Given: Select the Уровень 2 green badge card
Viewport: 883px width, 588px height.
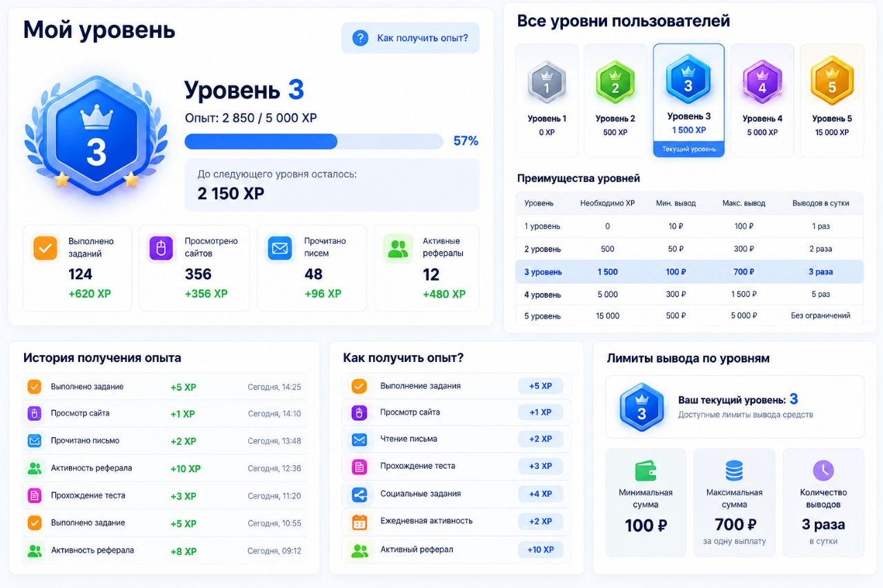Looking at the screenshot, I should pyautogui.click(x=615, y=100).
